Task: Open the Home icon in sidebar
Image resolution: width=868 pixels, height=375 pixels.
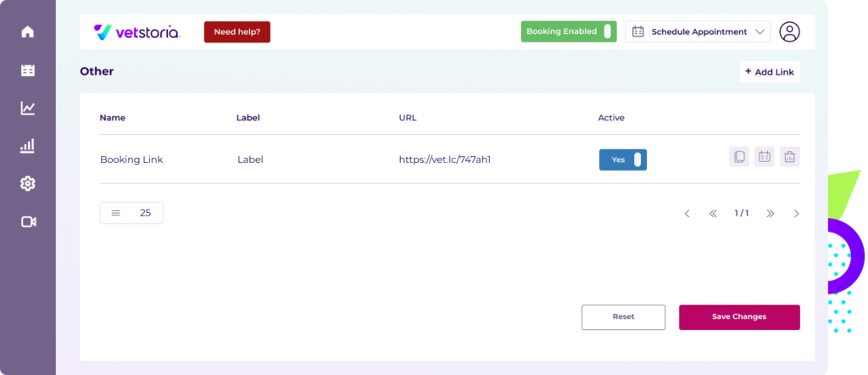Action: [28, 32]
